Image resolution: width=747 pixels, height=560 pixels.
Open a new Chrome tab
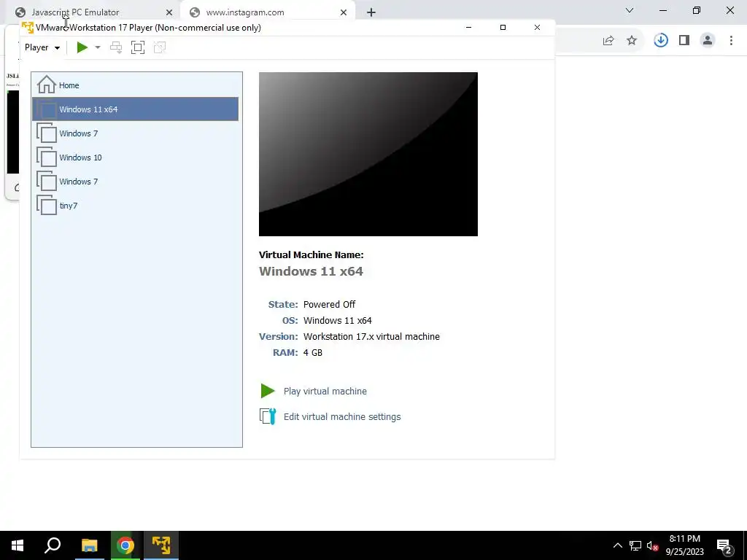pyautogui.click(x=371, y=12)
